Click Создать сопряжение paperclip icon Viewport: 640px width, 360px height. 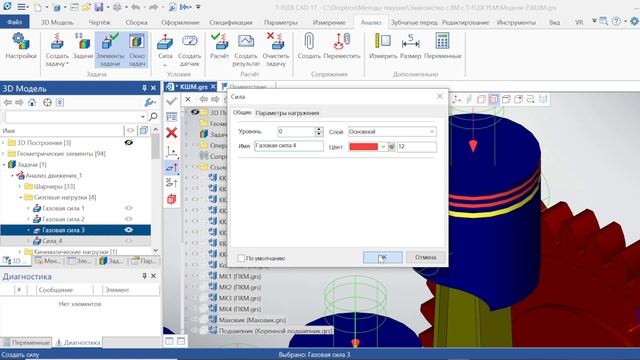tap(309, 47)
